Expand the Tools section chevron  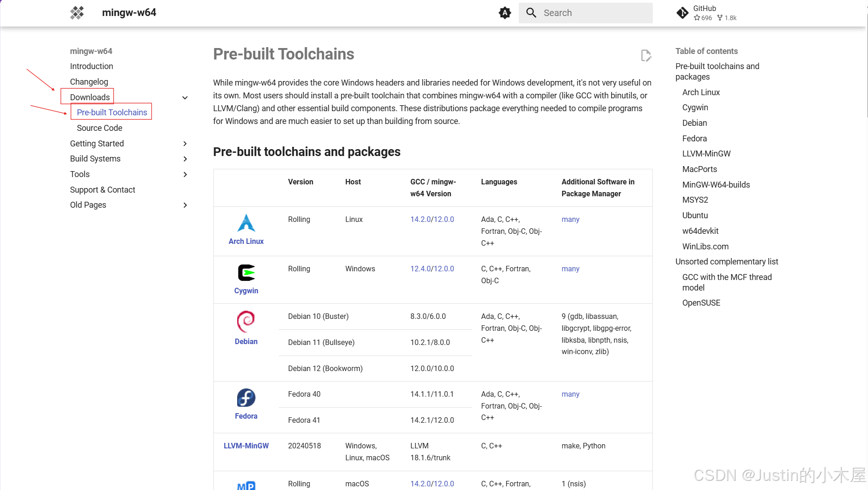coord(185,174)
